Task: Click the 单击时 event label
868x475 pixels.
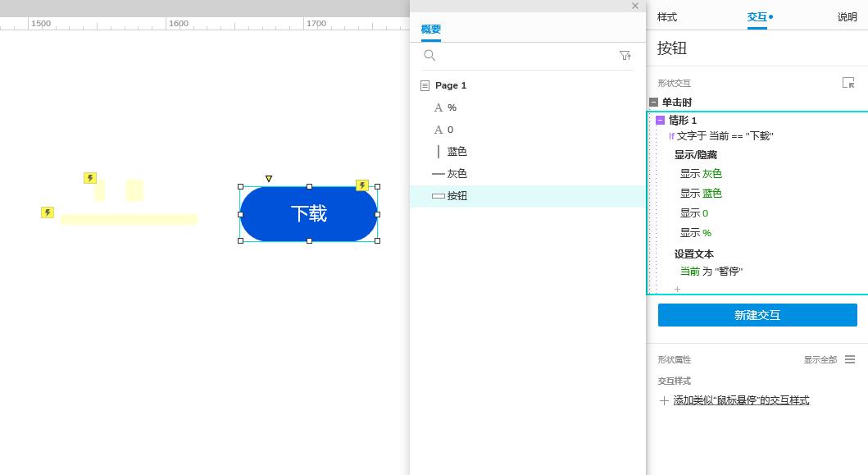Action: (x=677, y=102)
